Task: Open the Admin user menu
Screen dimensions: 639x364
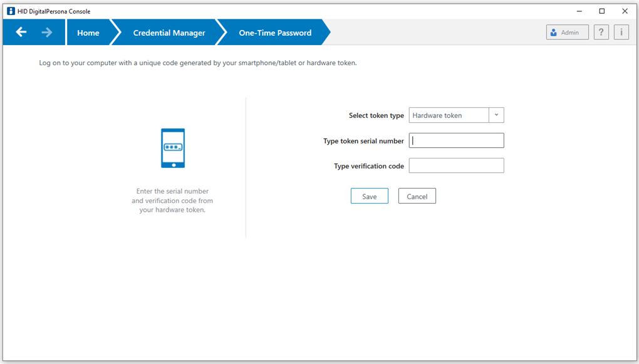Action: click(567, 33)
